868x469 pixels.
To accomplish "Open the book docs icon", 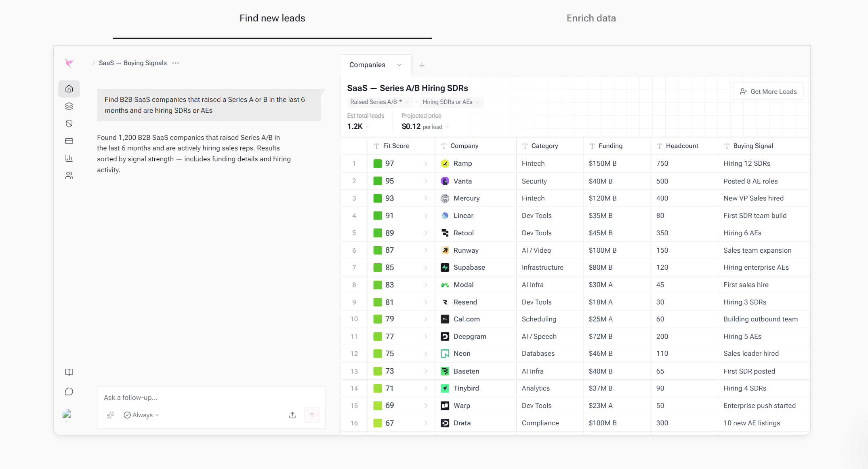I will pyautogui.click(x=69, y=372).
